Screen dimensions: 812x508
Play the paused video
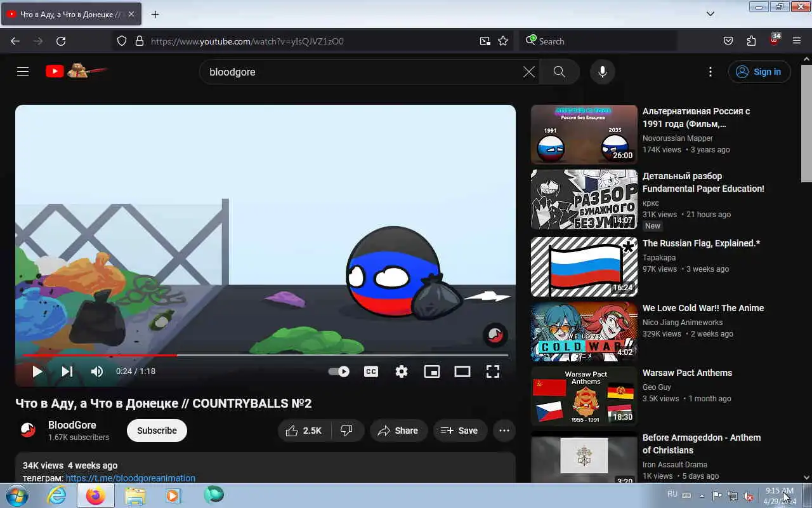37,371
